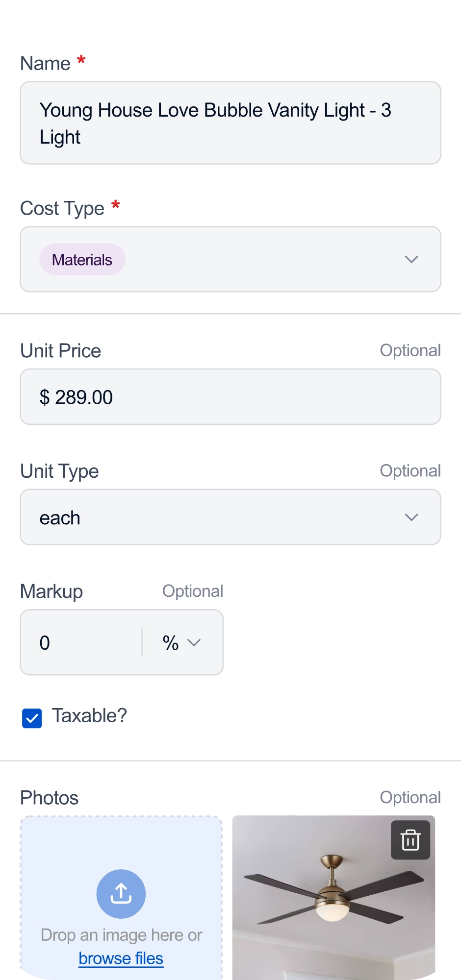Click the Cost Type dropdown chevron arrow

(411, 259)
